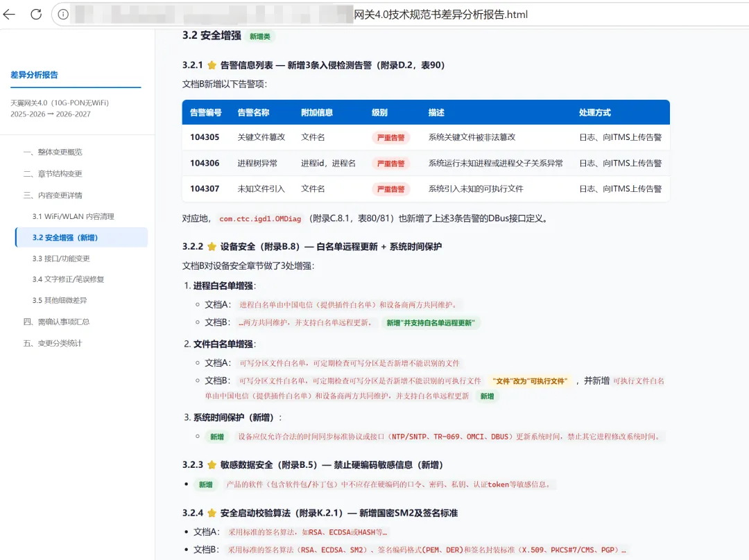Select alarm number 104307 cell
749x560 pixels.
[205, 189]
